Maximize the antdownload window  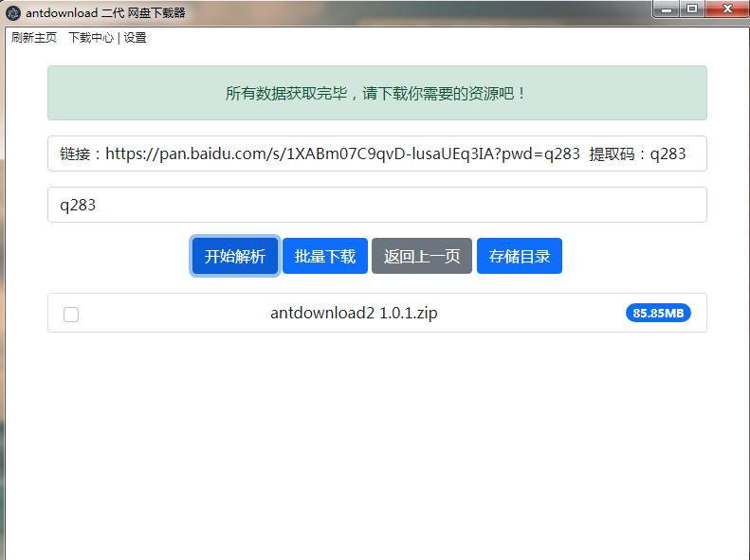[x=691, y=9]
